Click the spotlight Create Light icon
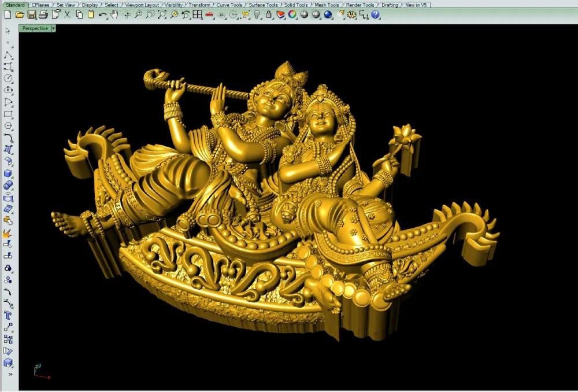Screen dimensions: 578x392 pos(340,15)
